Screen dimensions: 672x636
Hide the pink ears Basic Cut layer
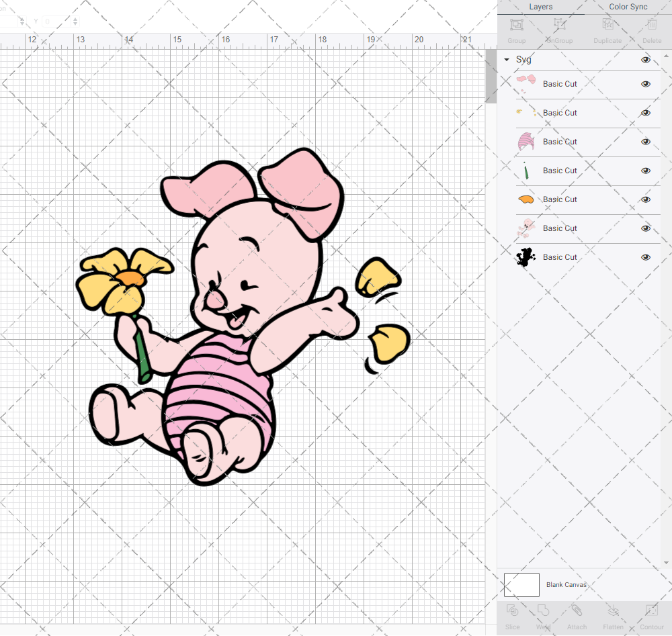point(645,84)
